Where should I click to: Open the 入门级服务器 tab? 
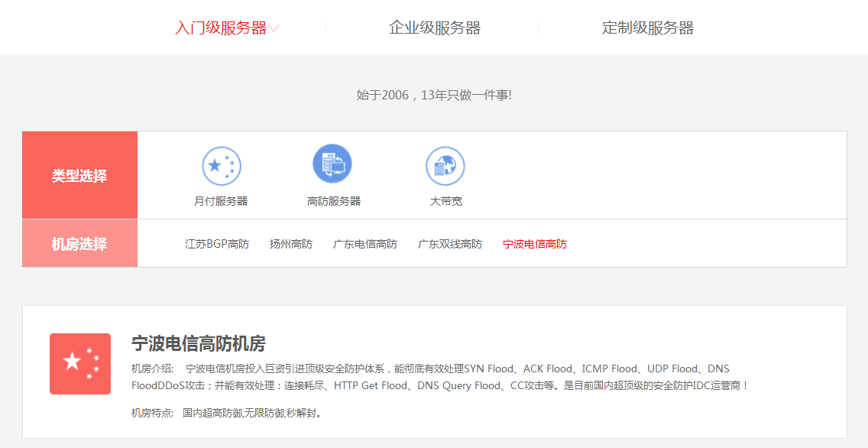(220, 28)
